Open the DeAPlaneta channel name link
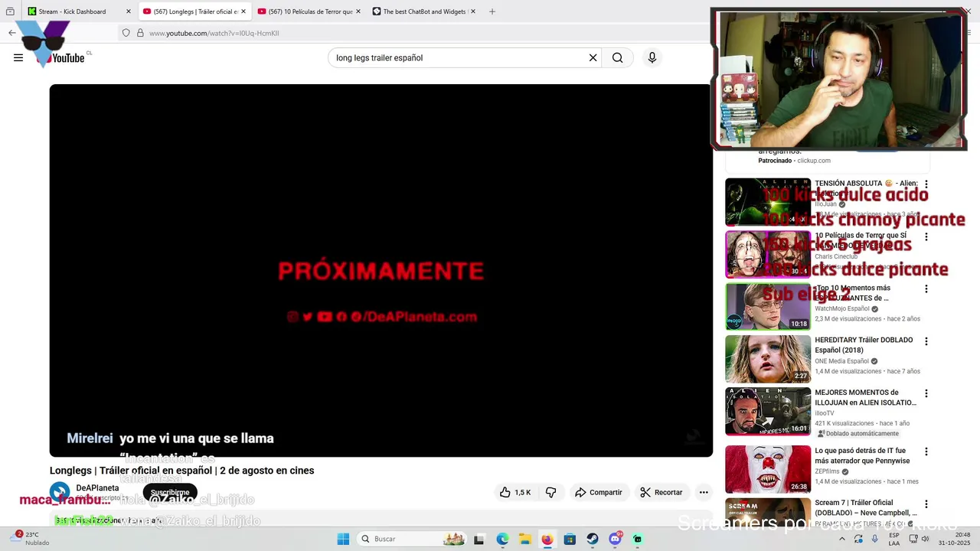Viewport: 980px width, 551px height. pos(97,487)
